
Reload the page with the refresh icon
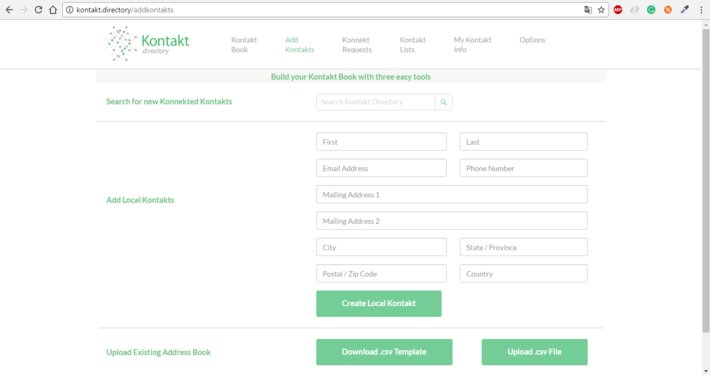(x=38, y=10)
